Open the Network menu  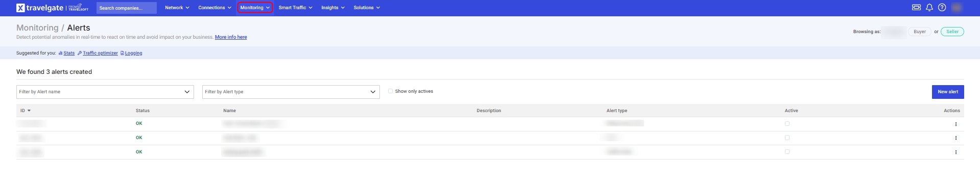177,8
